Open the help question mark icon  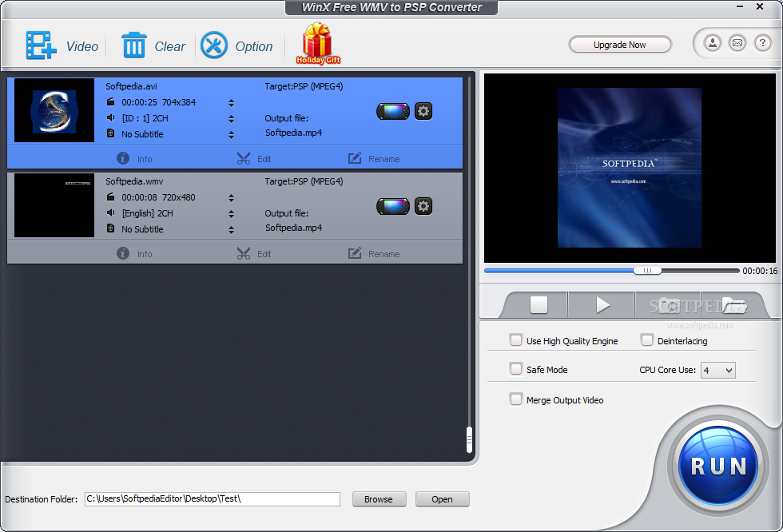point(762,43)
